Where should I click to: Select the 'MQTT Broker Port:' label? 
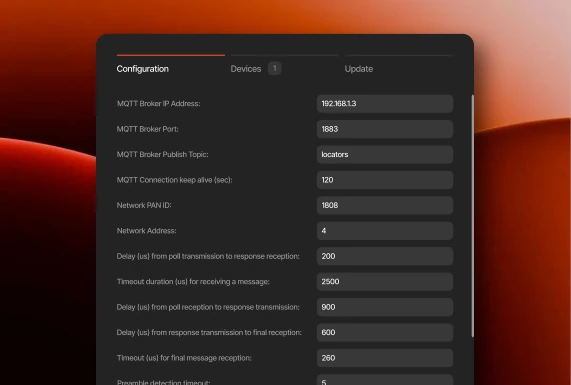(x=147, y=129)
